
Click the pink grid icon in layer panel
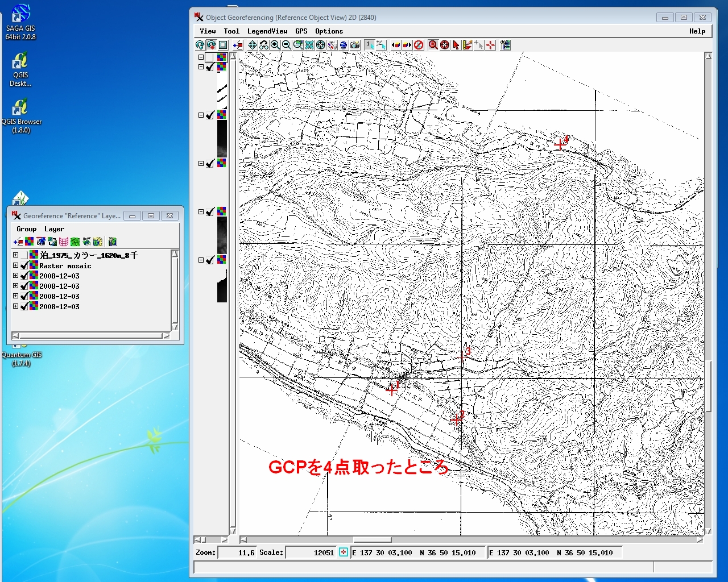(64, 242)
